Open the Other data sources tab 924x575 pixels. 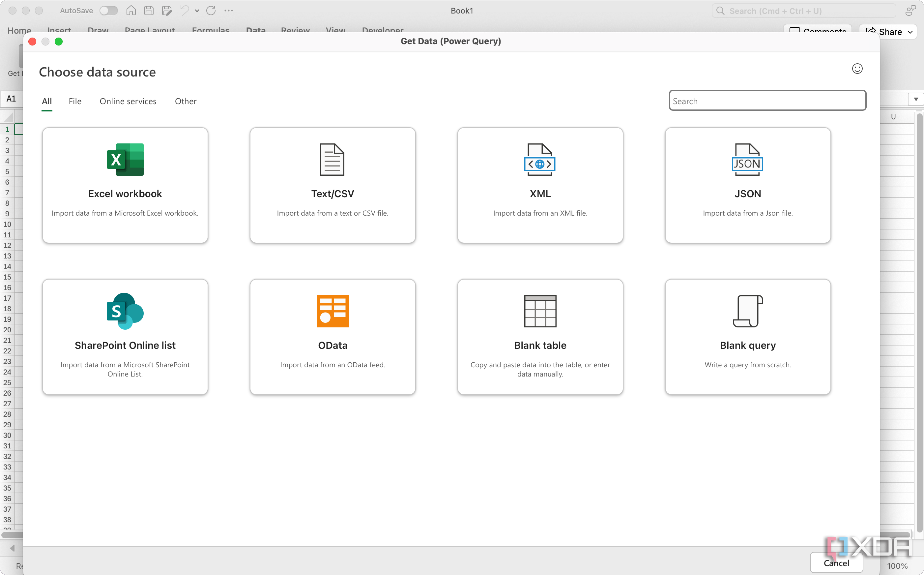point(186,101)
